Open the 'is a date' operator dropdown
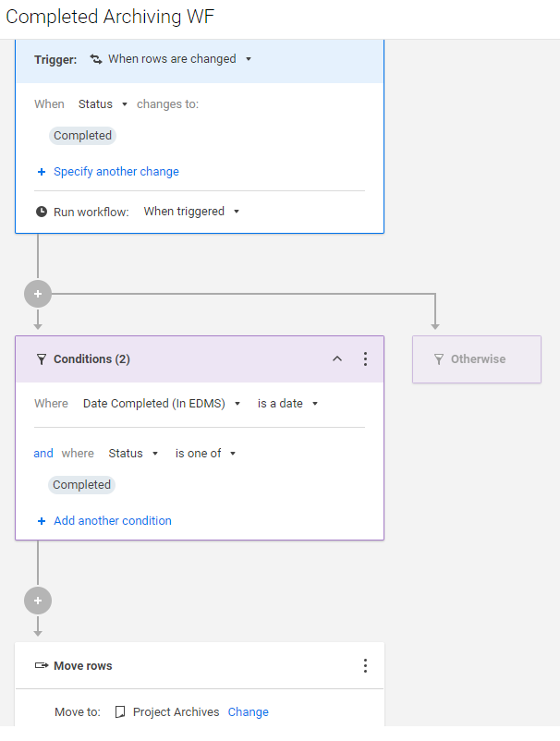The image size is (560, 741). point(287,404)
